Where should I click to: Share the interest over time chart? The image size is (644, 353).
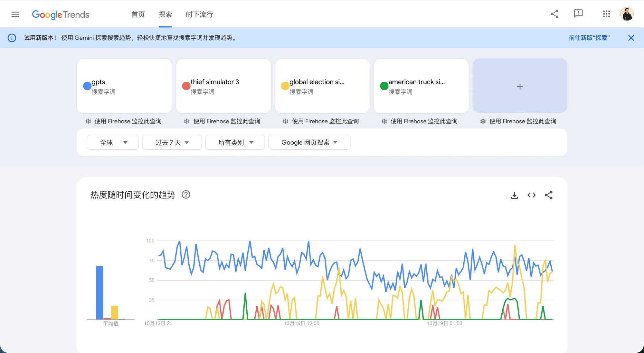tap(549, 195)
